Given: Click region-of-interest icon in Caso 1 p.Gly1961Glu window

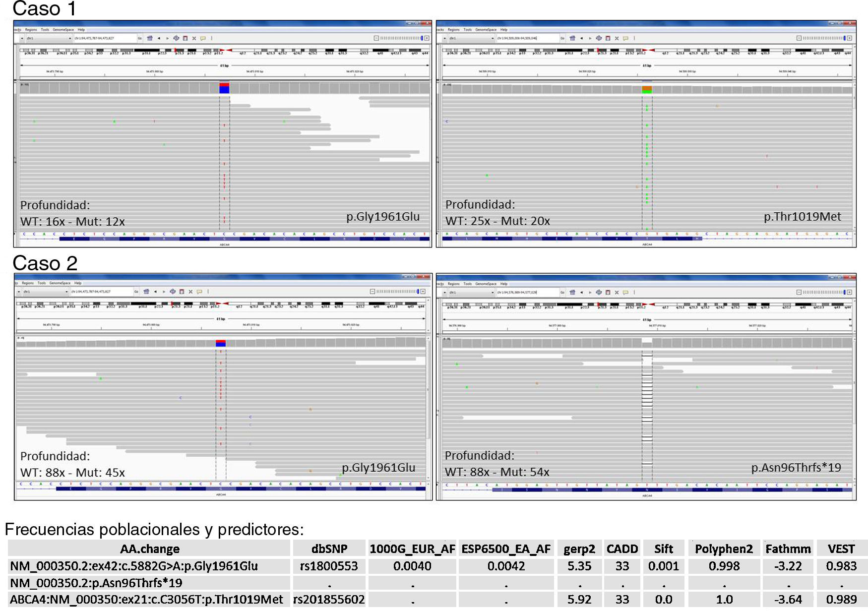Looking at the screenshot, I should pyautogui.click(x=185, y=38).
